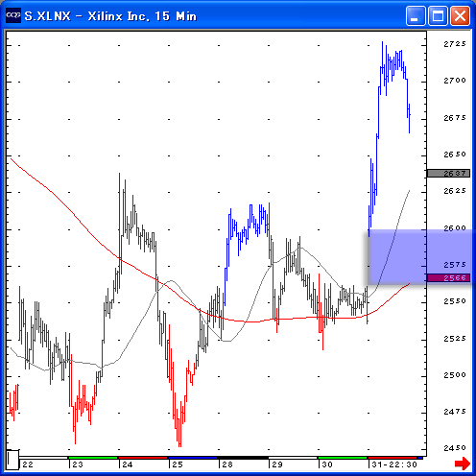Click the 31-22:30 time label
The height and width of the screenshot is (476, 476).
(x=394, y=464)
